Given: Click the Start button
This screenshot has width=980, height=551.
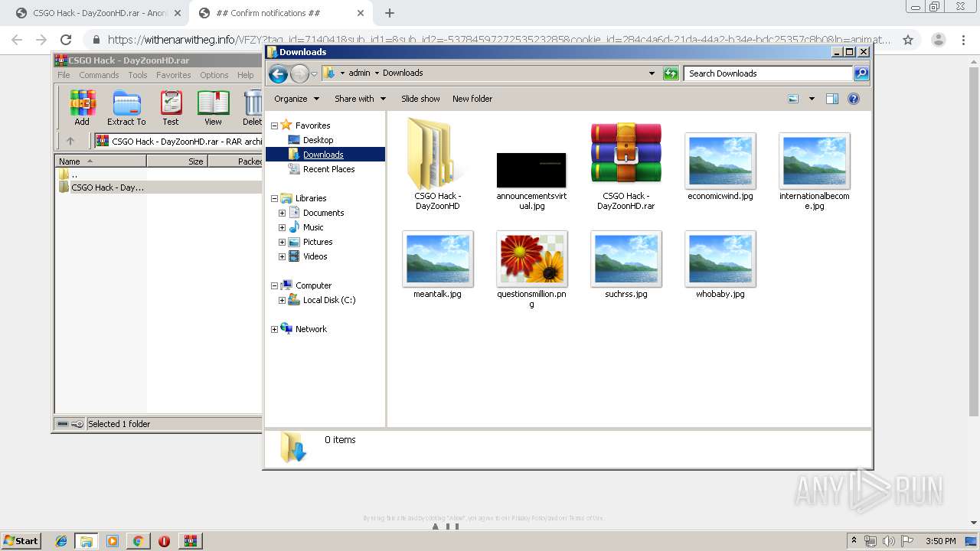Looking at the screenshot, I should 21,541.
